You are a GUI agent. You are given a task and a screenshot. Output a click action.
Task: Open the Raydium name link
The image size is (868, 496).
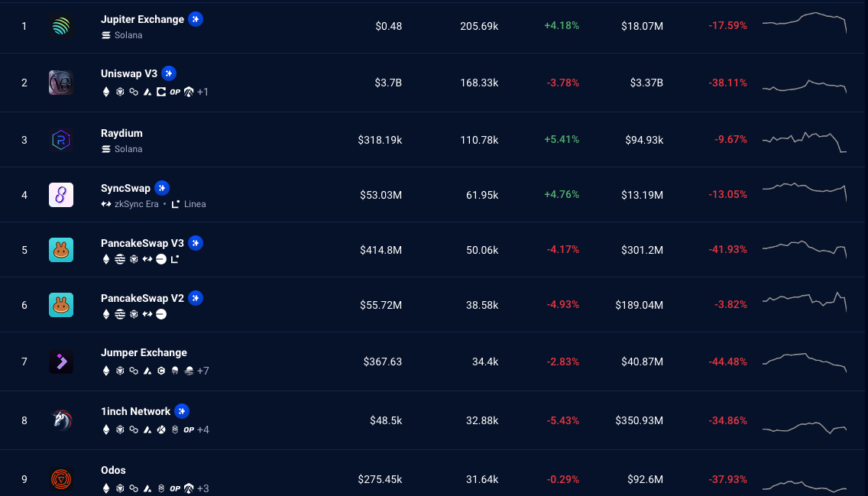point(121,133)
